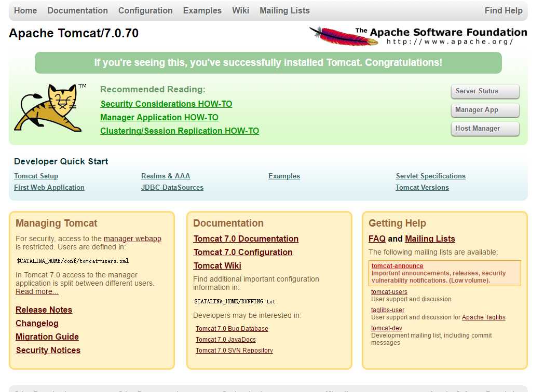Click the Managing Tomcat heading
Viewport: 558px width, 392px height.
56,223
